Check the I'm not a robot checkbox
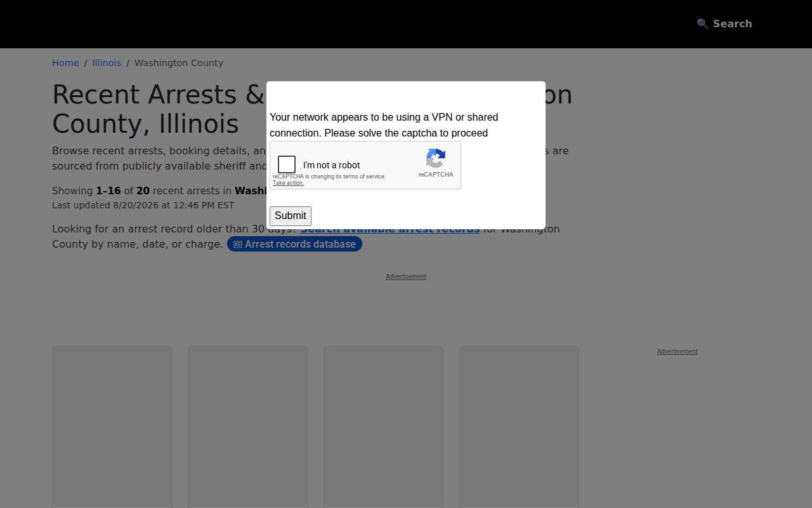 pos(287,164)
